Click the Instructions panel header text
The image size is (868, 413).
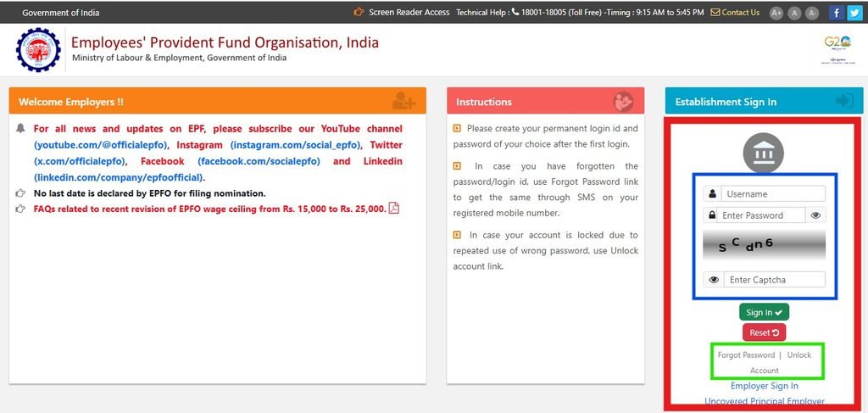coord(484,102)
